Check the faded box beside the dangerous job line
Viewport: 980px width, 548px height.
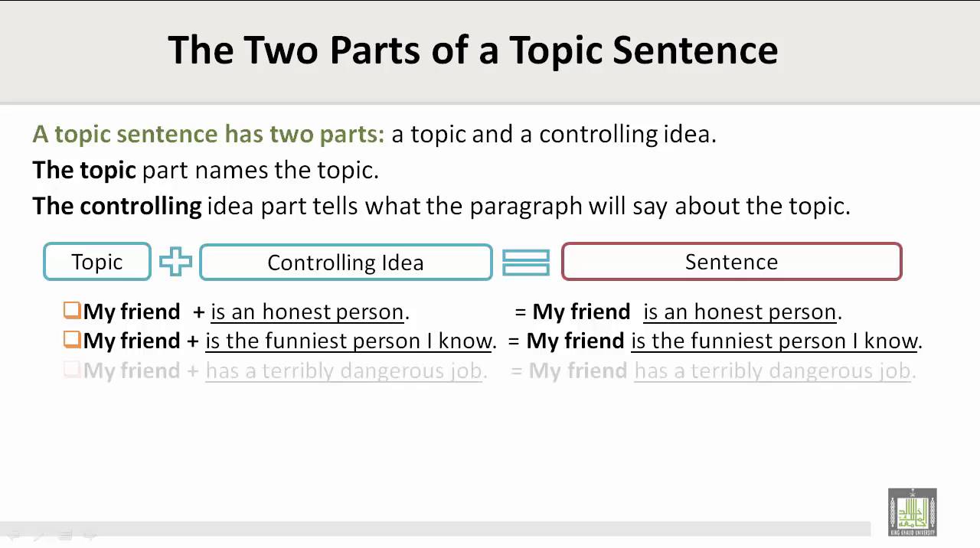pyautogui.click(x=72, y=370)
